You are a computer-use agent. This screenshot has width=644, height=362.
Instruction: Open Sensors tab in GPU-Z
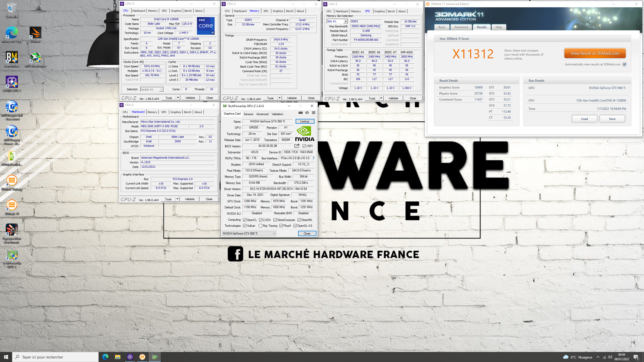(248, 114)
